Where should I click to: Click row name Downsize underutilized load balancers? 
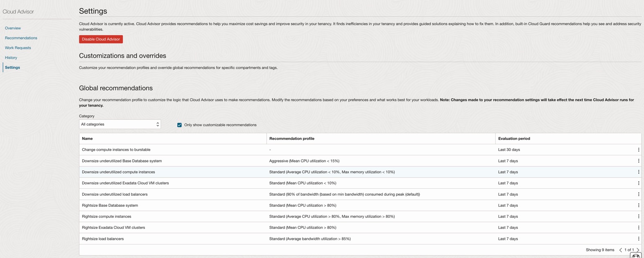[x=115, y=194]
